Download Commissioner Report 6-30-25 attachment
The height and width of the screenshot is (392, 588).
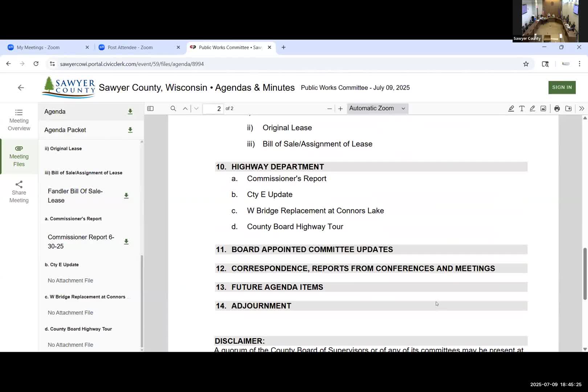[x=126, y=242]
